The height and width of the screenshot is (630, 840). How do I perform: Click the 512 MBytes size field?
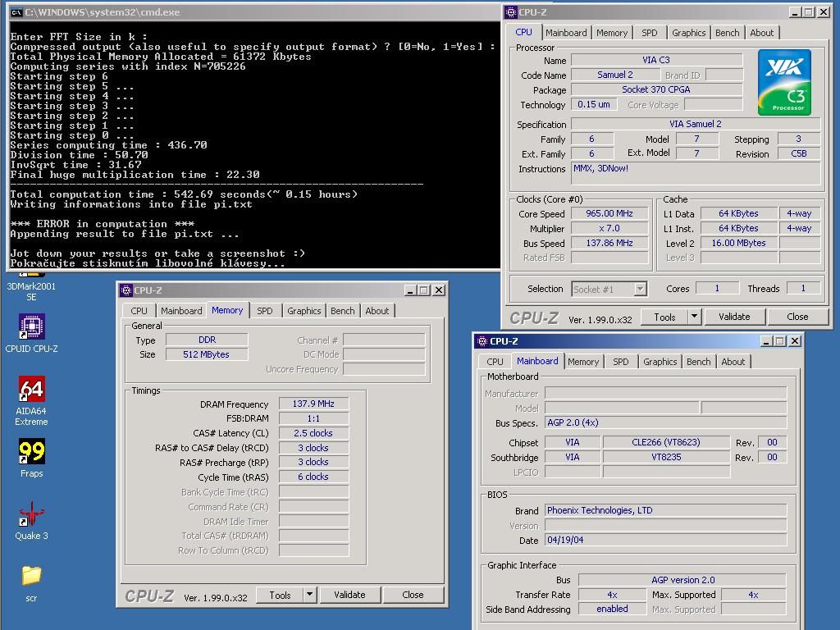coord(206,354)
